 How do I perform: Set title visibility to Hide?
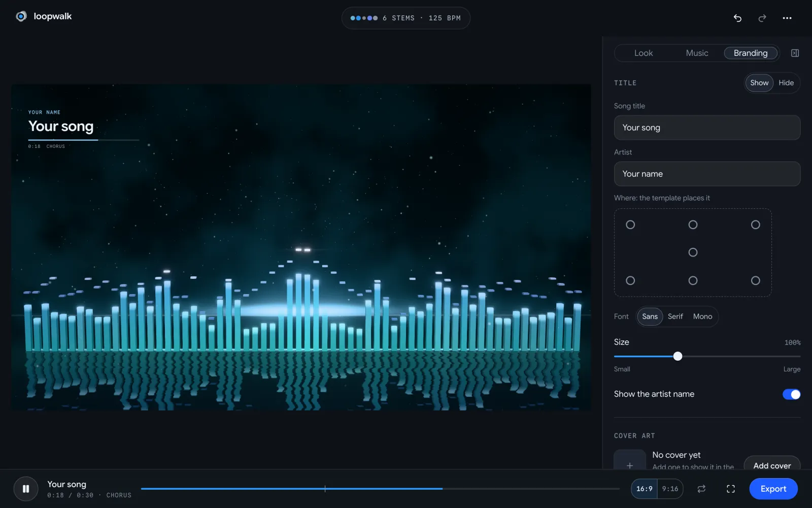(x=786, y=83)
